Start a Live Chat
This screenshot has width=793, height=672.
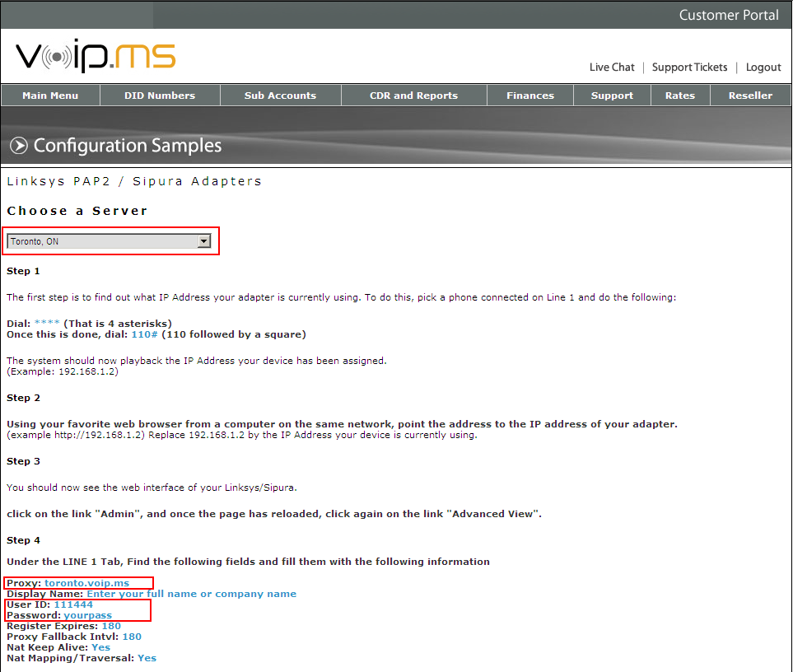pyautogui.click(x=612, y=68)
